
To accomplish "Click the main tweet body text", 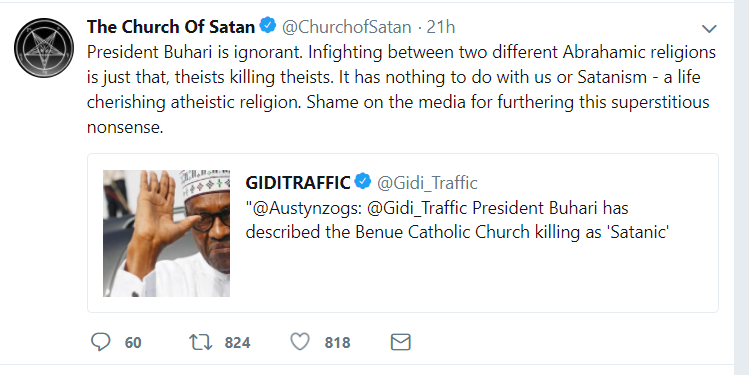I will coord(401,89).
